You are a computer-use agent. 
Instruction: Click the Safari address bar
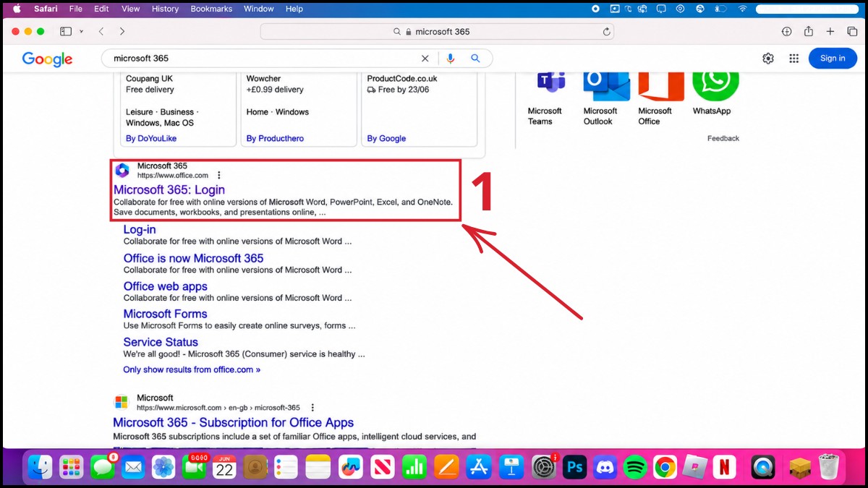[437, 32]
